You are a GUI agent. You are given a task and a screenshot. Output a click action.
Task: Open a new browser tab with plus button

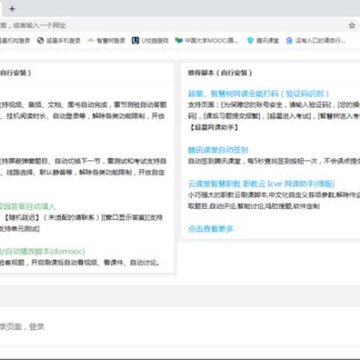coord(12,9)
